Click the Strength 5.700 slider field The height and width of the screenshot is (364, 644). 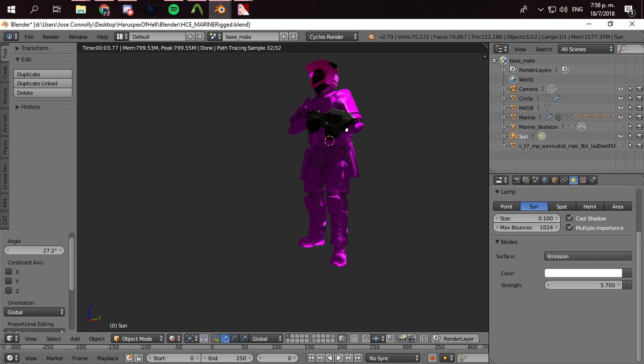click(x=583, y=285)
